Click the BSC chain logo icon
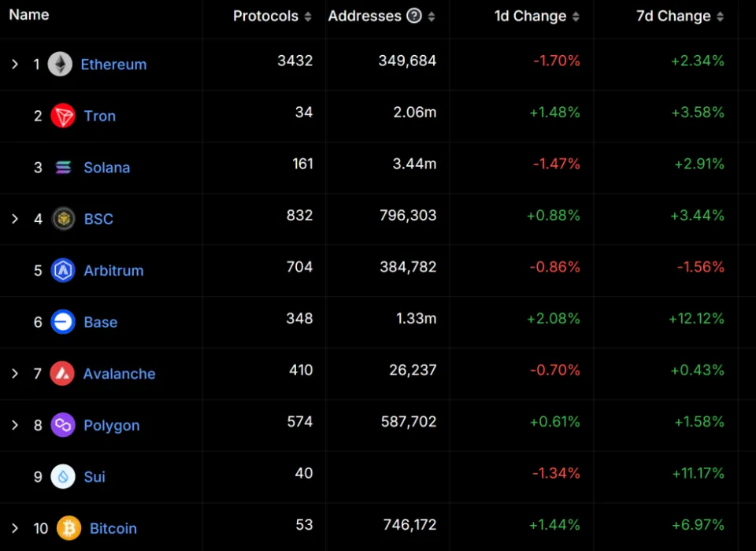The height and width of the screenshot is (551, 756). (x=63, y=219)
